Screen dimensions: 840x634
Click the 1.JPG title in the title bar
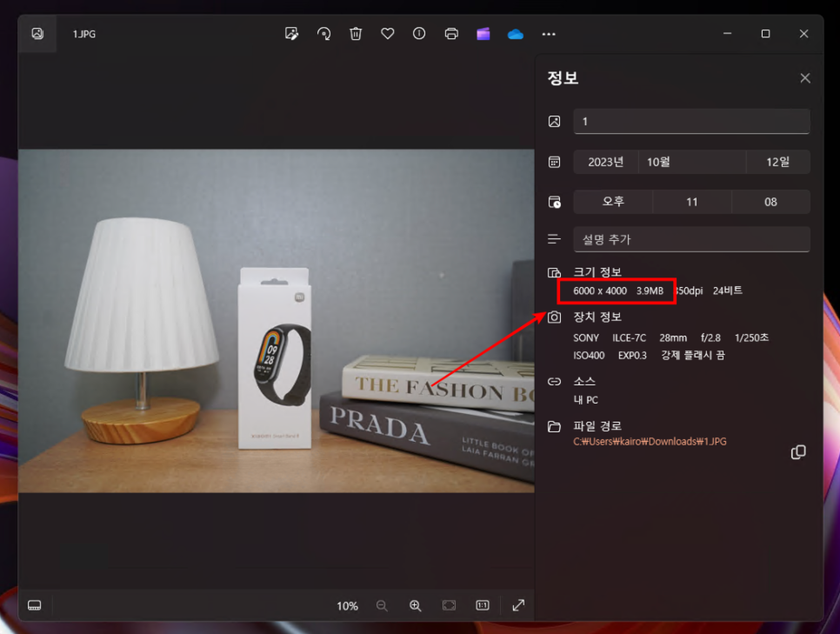click(84, 34)
